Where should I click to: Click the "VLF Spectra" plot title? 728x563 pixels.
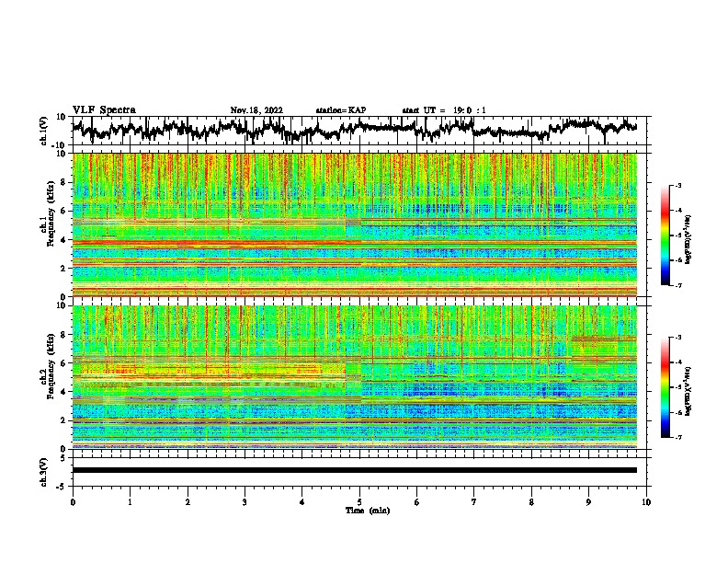coord(104,110)
